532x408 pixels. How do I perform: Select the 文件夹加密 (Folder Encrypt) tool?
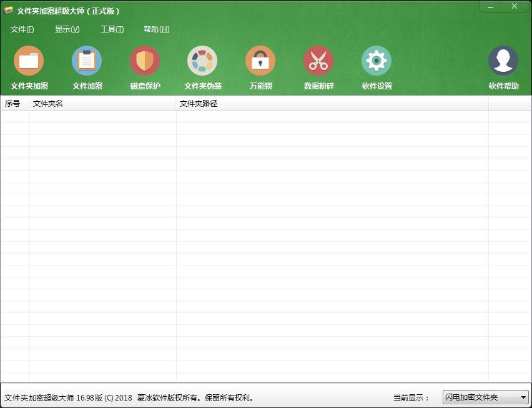coord(29,66)
